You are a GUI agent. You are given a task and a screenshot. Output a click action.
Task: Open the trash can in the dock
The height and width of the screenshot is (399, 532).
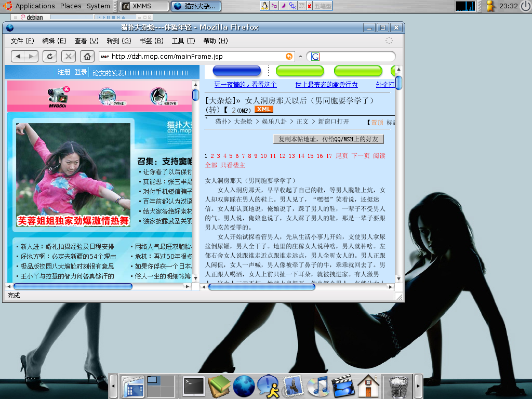tap(397, 387)
